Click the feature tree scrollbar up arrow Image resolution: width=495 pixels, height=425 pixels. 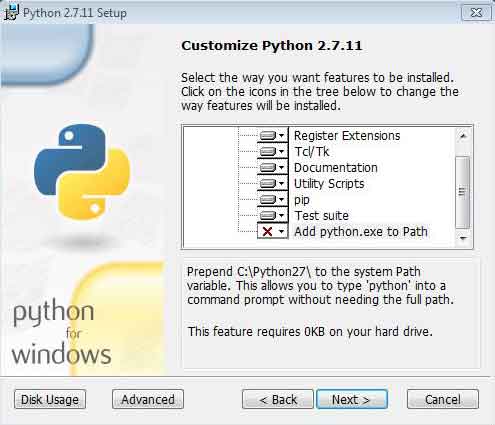[x=463, y=136]
